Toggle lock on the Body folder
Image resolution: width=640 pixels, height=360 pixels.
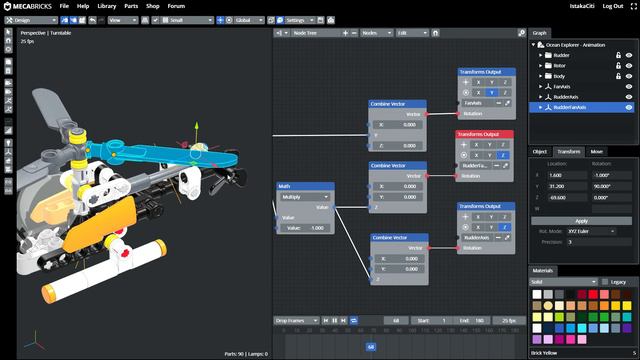pos(618,76)
